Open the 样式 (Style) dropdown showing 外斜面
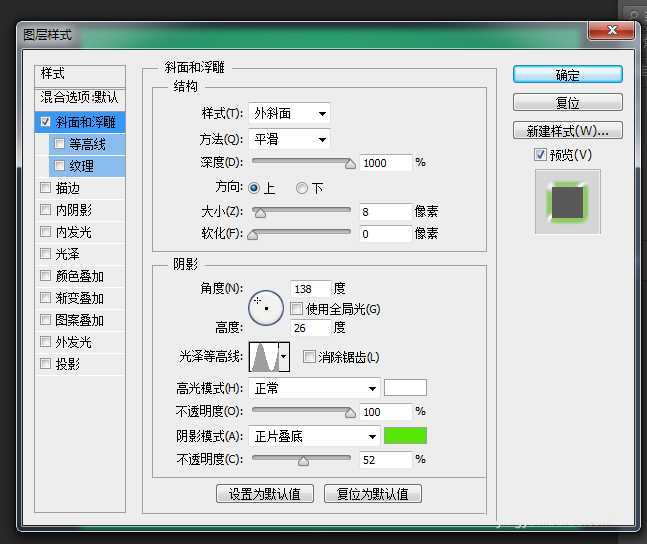The width and height of the screenshot is (647, 544). (290, 113)
